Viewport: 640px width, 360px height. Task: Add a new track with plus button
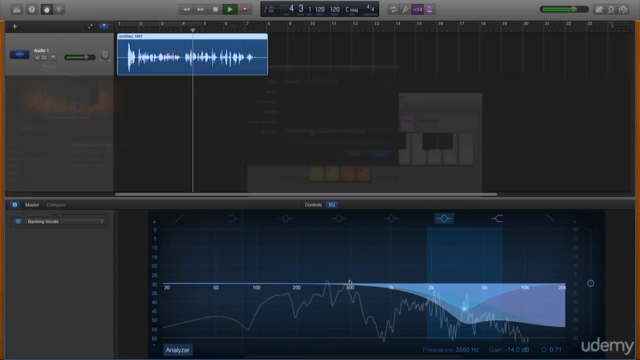(x=15, y=27)
